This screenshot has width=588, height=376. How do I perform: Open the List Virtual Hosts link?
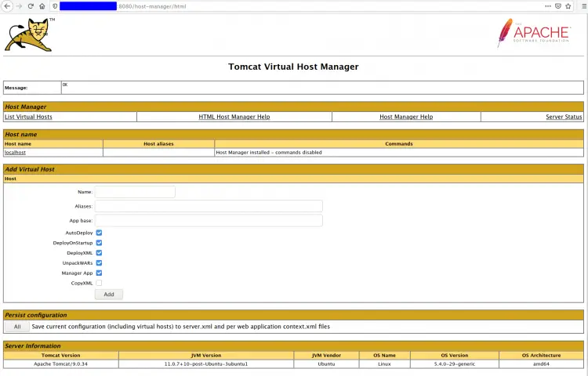(x=28, y=117)
